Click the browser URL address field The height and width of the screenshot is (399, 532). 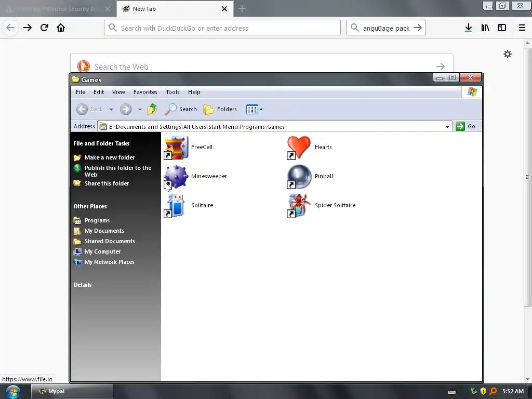222,28
